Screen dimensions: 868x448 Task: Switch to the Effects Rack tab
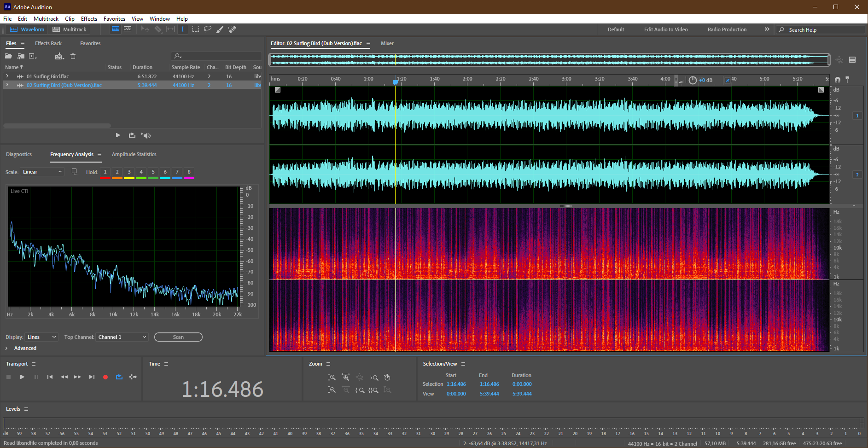coord(48,43)
